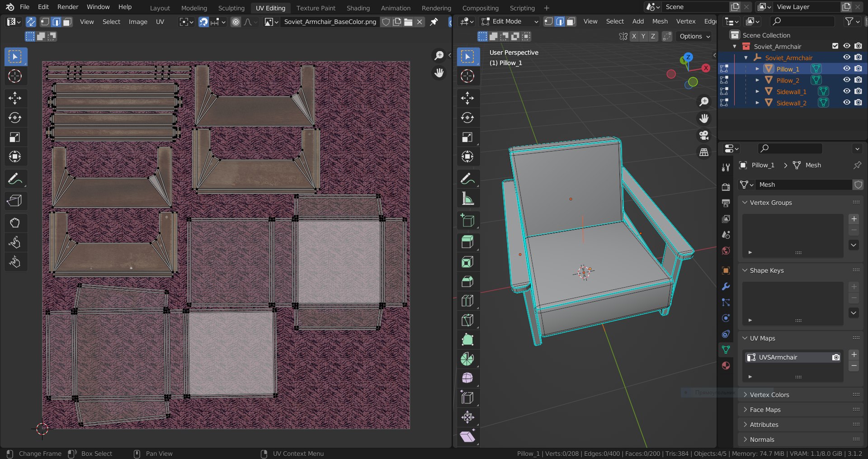This screenshot has height=459, width=868.
Task: Open the Mesh menu in 3D viewport
Action: 660,22
